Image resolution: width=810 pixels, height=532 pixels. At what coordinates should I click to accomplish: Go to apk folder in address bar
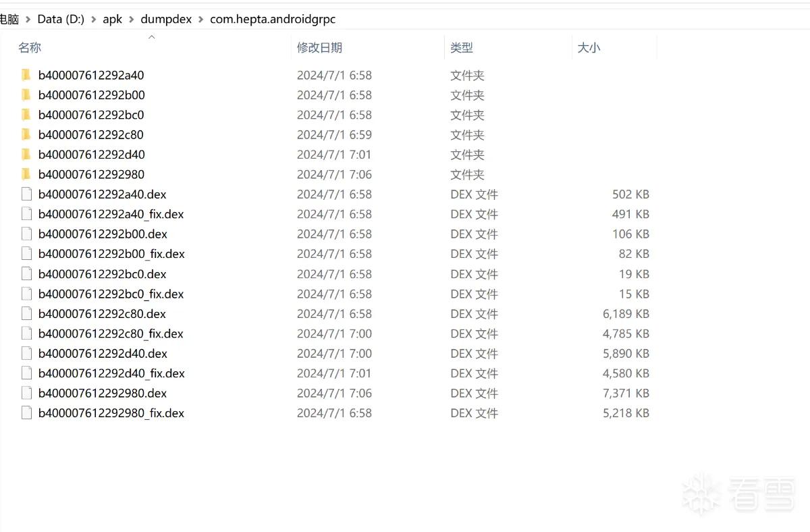tap(112, 20)
